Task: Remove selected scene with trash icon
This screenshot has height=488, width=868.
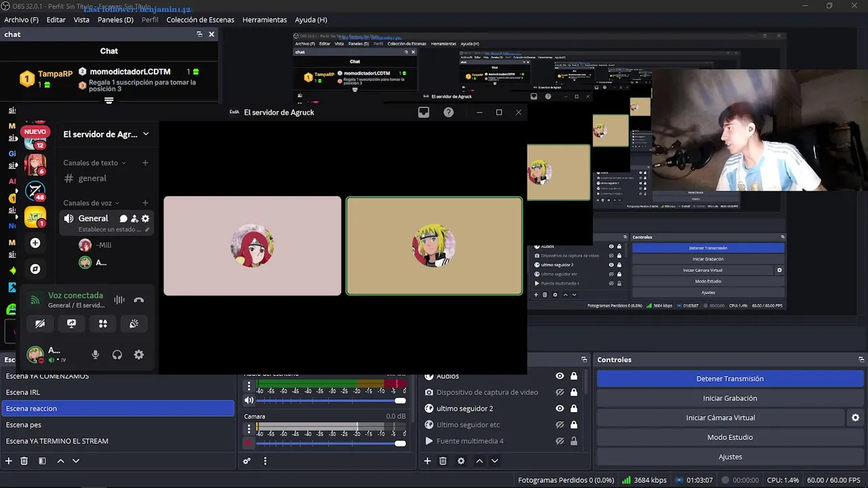Action: 24,461
